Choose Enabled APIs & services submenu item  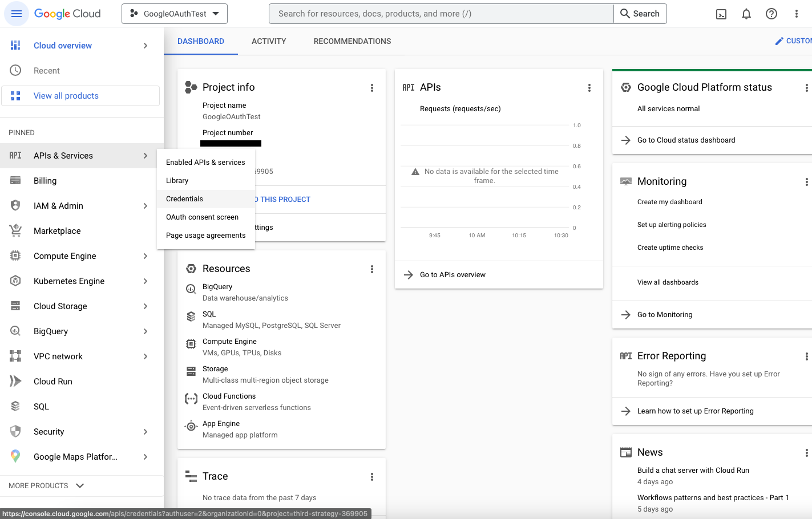pos(206,163)
